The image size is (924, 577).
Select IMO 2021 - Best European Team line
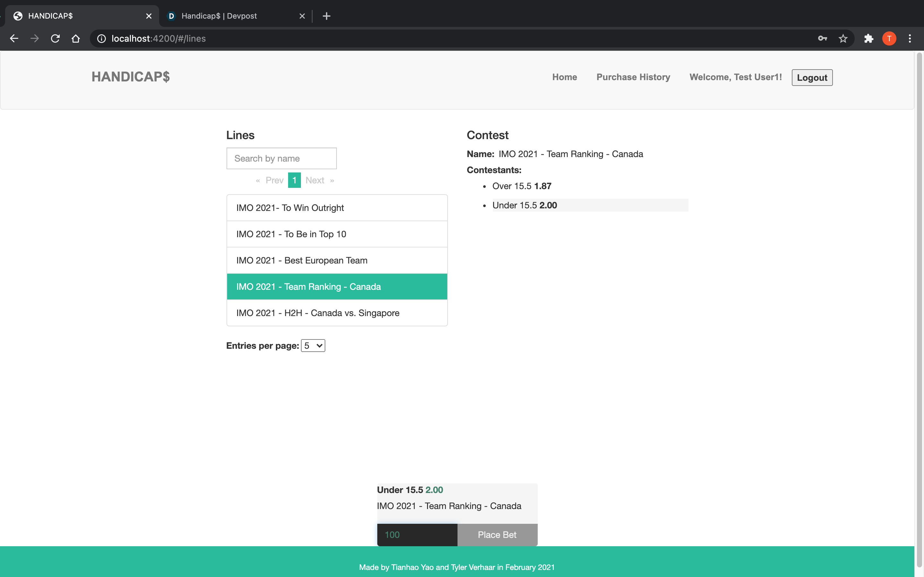[x=337, y=260]
